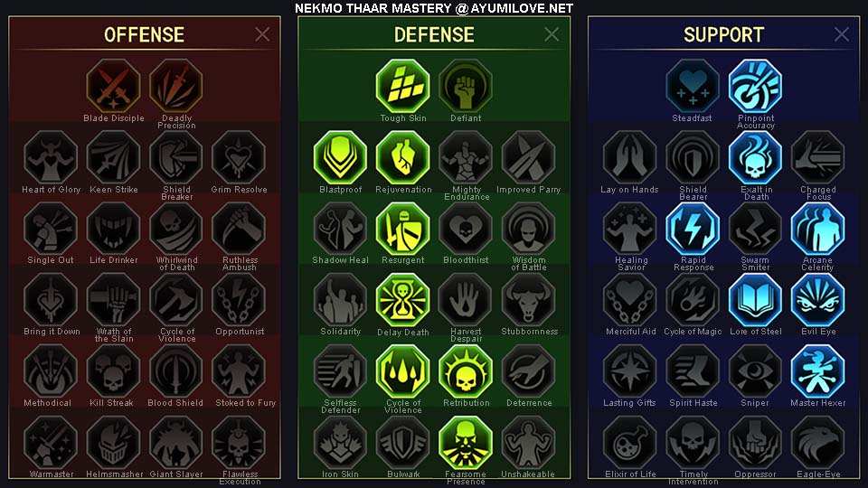This screenshot has width=868, height=488.
Task: Choose the Giant Slayer mastery icon
Action: [176, 443]
